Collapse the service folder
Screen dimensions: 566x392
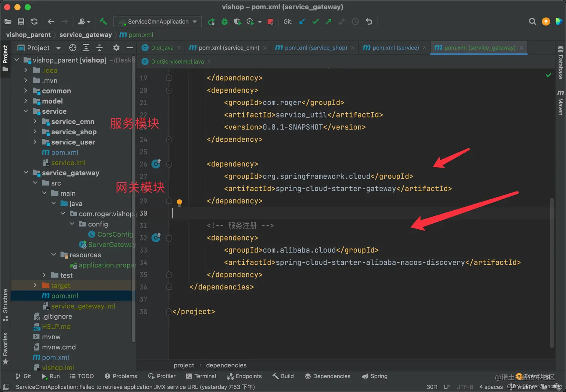click(x=26, y=111)
